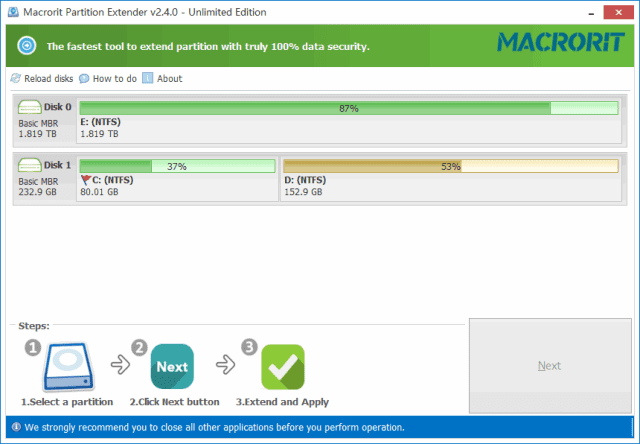Screen dimensions: 640x444
Task: Click the Disk 0 drive icon
Action: tap(29, 107)
